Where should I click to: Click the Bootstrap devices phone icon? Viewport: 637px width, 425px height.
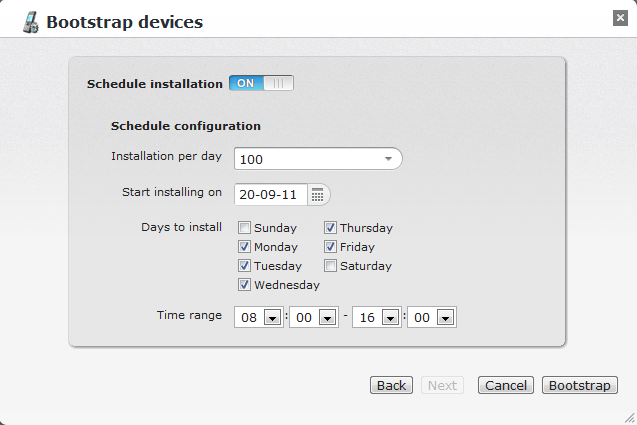click(31, 21)
